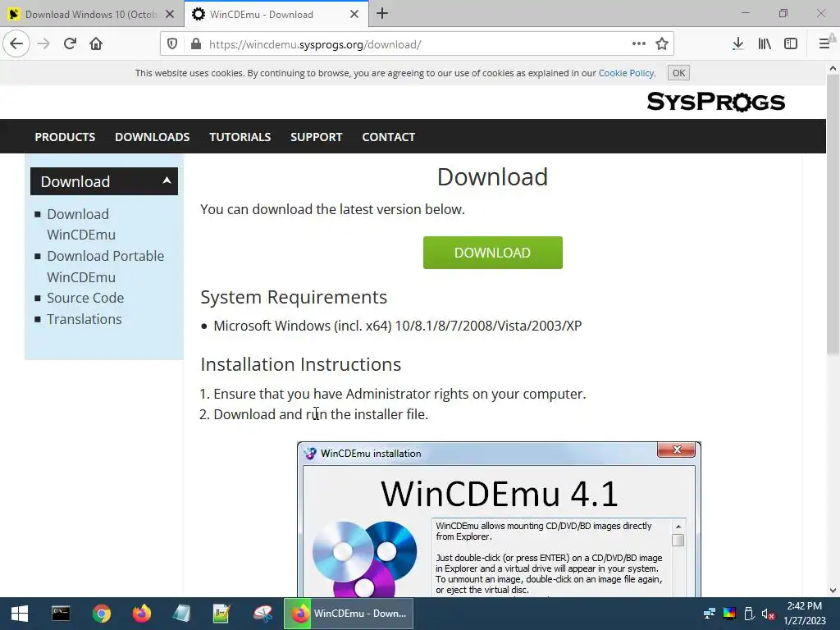Toggle the Firefox sidebar icon
This screenshot has height=630, width=840.
tap(791, 44)
